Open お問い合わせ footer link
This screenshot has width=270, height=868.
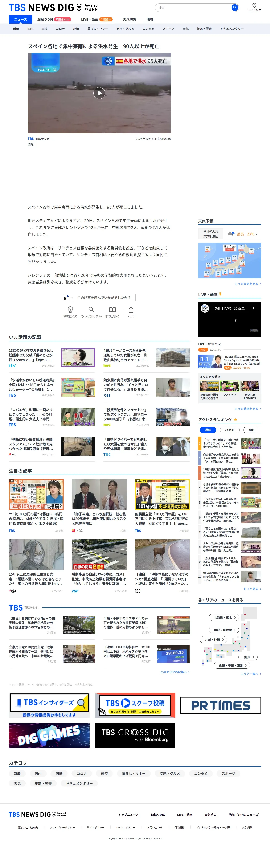point(154,827)
